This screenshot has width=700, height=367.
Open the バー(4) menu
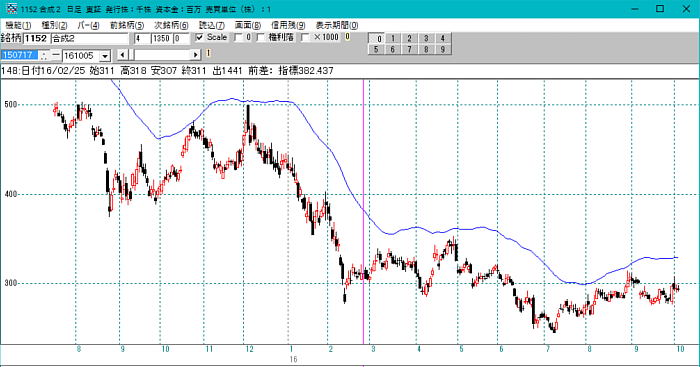coord(88,25)
